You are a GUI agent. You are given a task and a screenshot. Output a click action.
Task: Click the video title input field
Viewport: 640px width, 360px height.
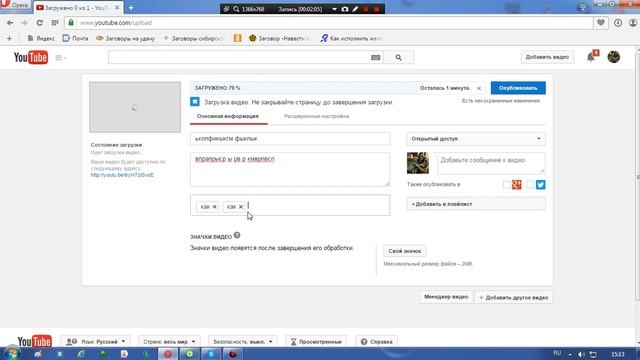point(290,139)
